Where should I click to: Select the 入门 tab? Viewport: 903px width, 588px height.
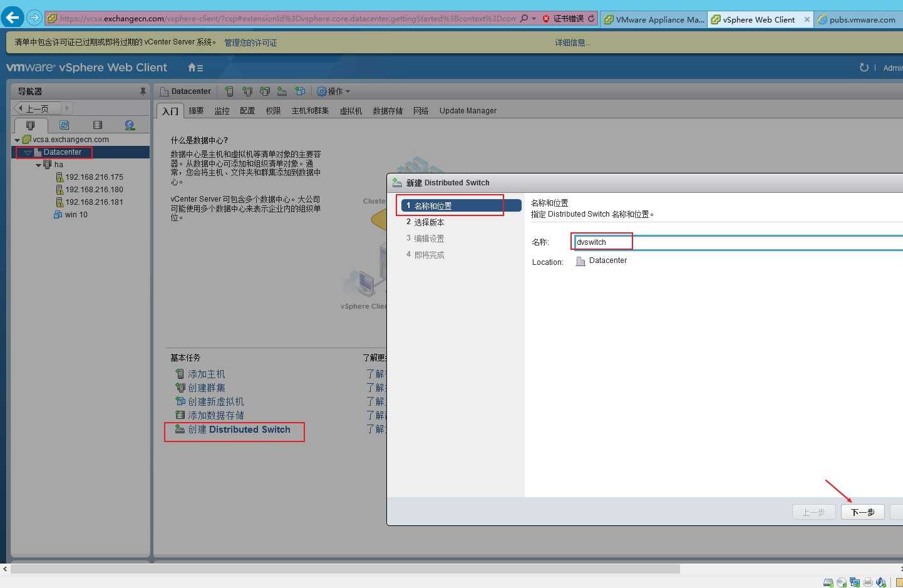(x=170, y=111)
